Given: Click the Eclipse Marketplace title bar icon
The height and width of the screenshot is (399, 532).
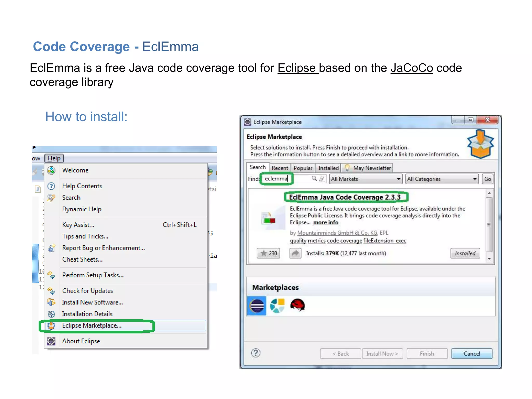Looking at the screenshot, I should 248,122.
